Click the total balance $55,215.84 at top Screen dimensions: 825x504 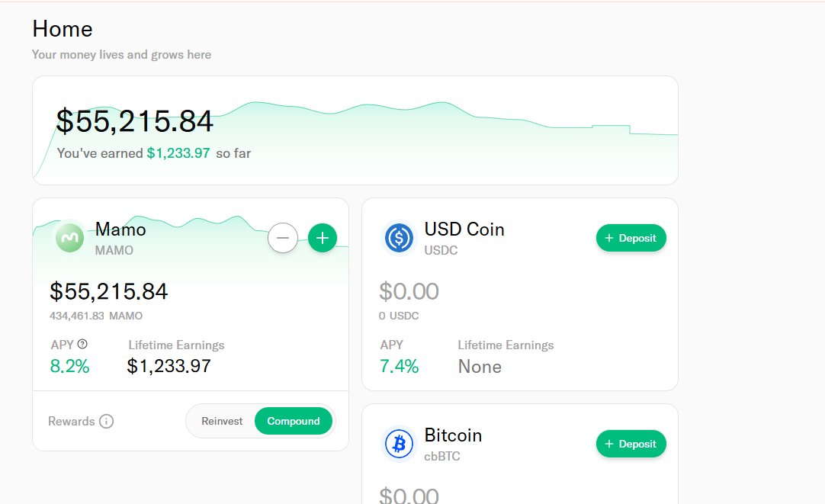135,121
